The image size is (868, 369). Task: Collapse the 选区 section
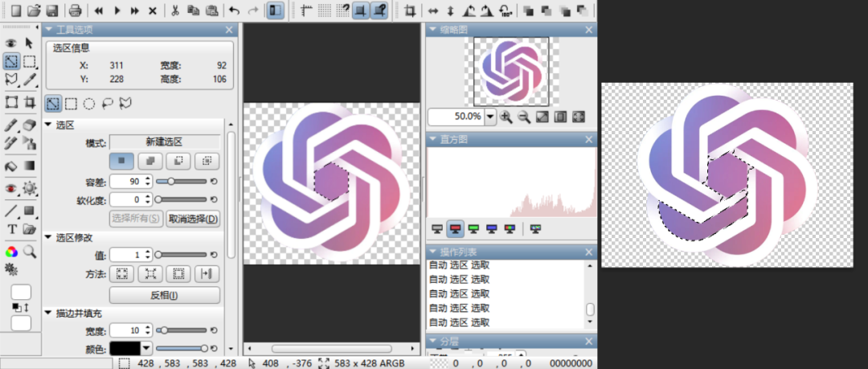click(47, 125)
